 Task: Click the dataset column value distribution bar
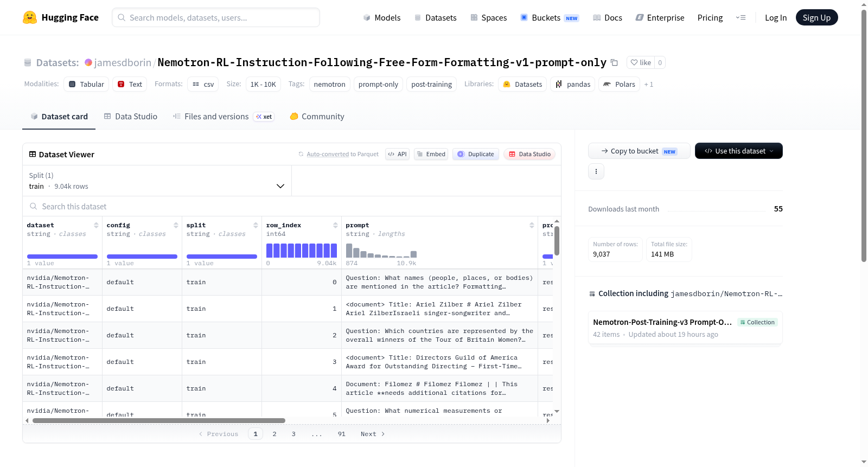click(x=62, y=257)
